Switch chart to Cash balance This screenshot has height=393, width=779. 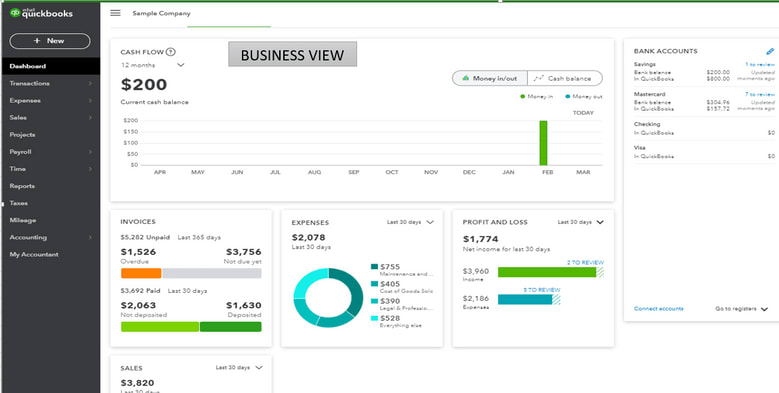(565, 78)
